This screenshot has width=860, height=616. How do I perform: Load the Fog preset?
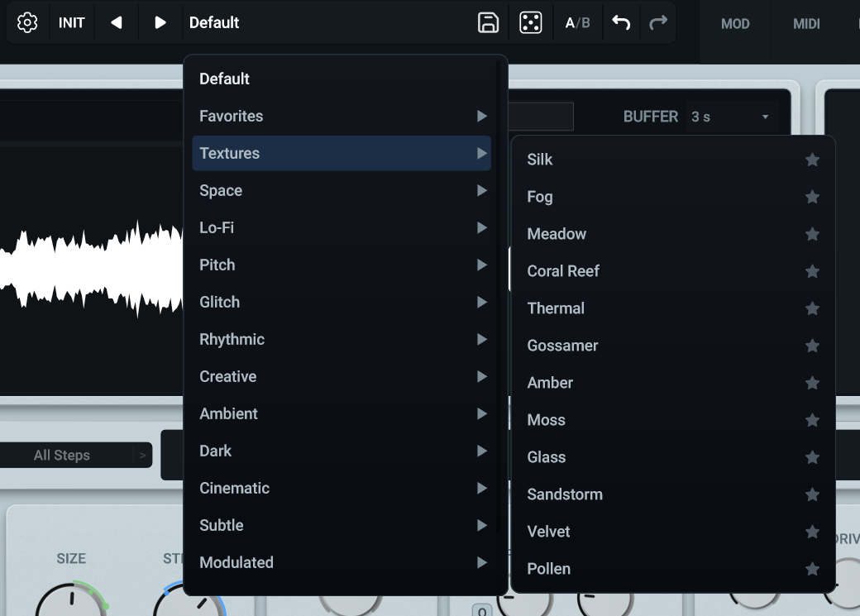(x=673, y=197)
